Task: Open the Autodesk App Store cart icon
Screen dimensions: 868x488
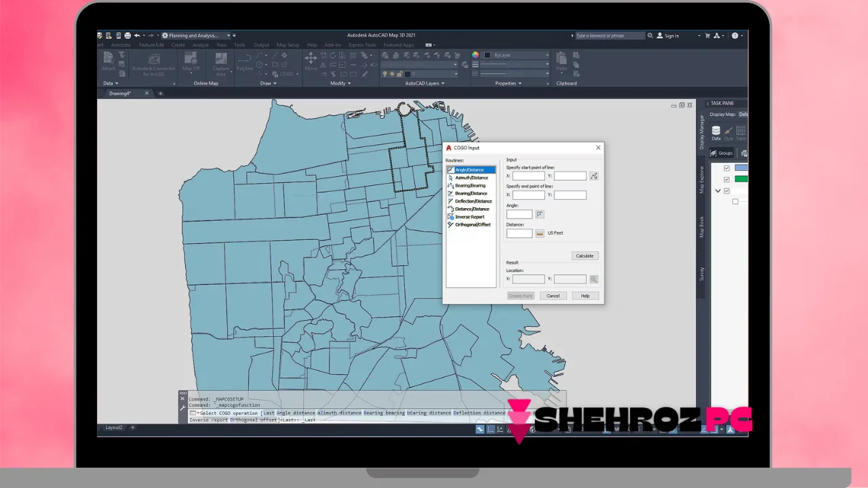Action: point(708,35)
